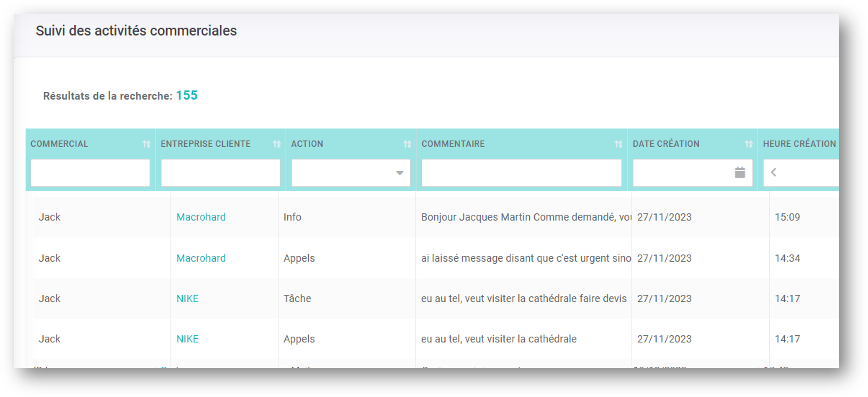Click Jack in the Info row
Image resolution: width=868 pixels, height=397 pixels.
pos(50,217)
